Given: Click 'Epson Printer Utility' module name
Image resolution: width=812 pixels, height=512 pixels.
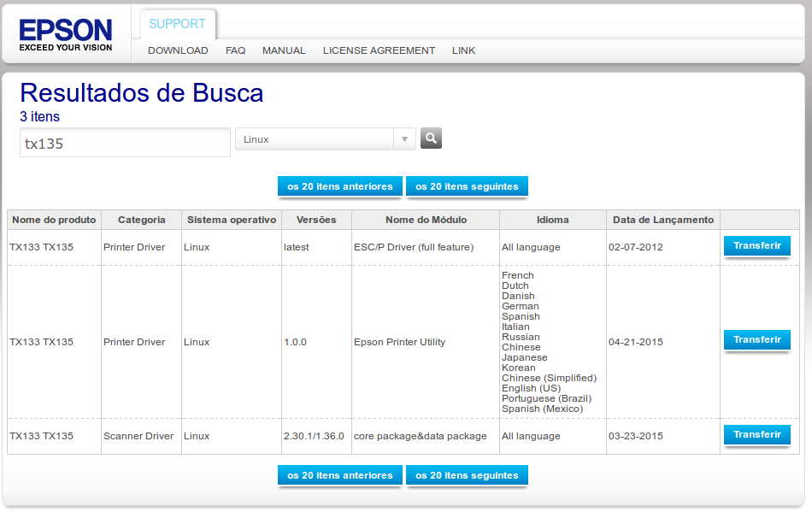Looking at the screenshot, I should coord(400,342).
